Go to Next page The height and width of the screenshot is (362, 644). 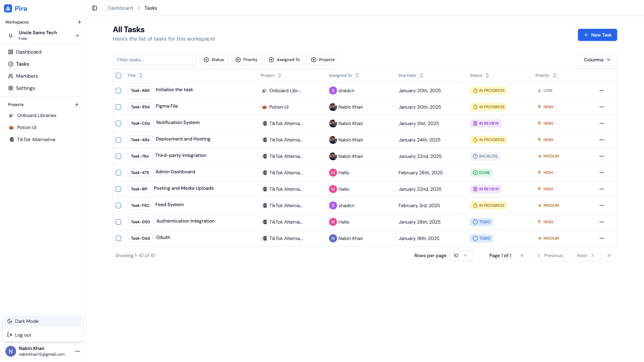(x=586, y=255)
